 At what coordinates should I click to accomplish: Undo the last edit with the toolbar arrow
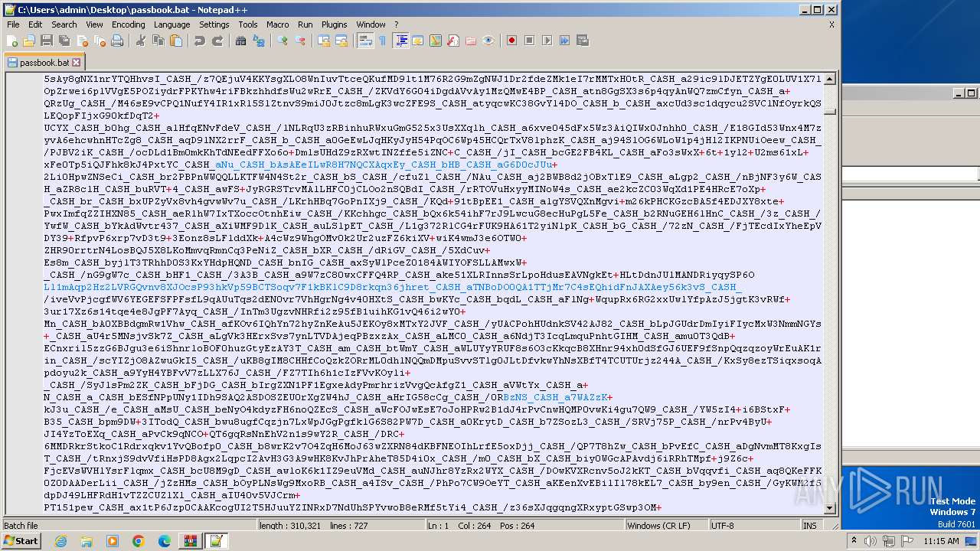(x=200, y=41)
